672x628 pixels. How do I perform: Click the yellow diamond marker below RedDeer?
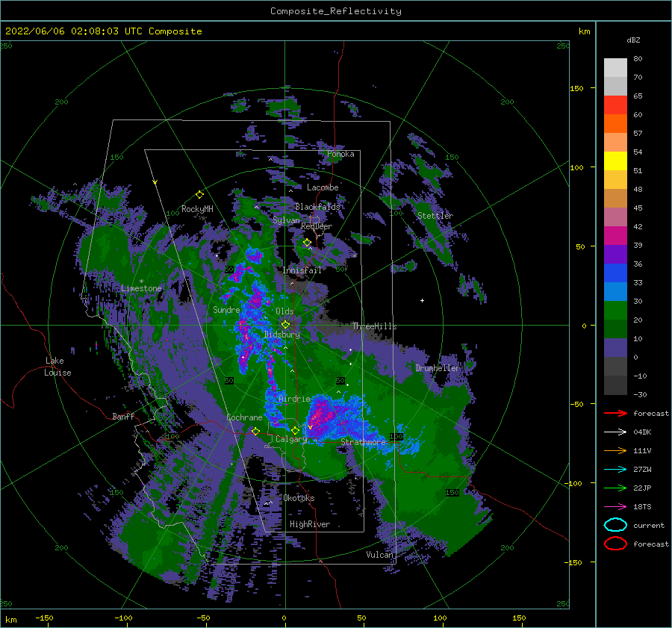(x=307, y=243)
